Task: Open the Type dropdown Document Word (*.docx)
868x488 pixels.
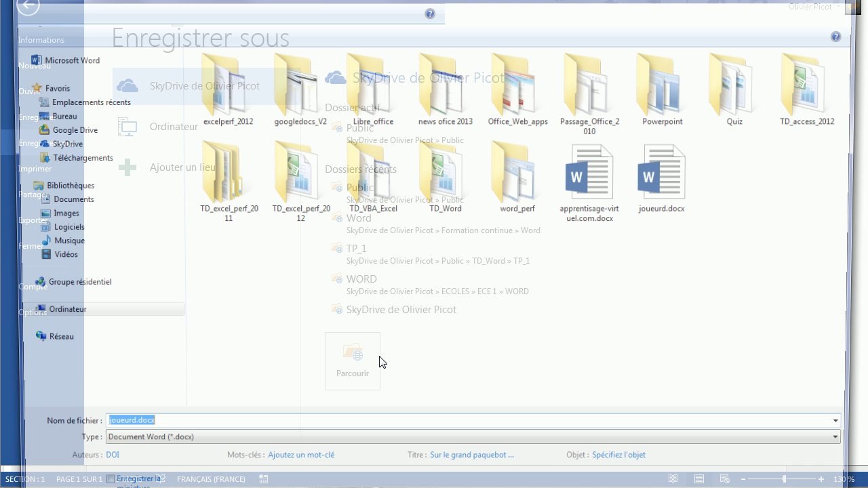Action: click(x=473, y=436)
